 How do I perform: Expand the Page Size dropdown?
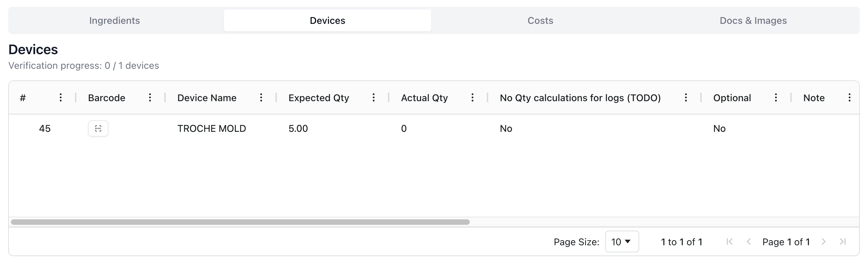click(622, 242)
